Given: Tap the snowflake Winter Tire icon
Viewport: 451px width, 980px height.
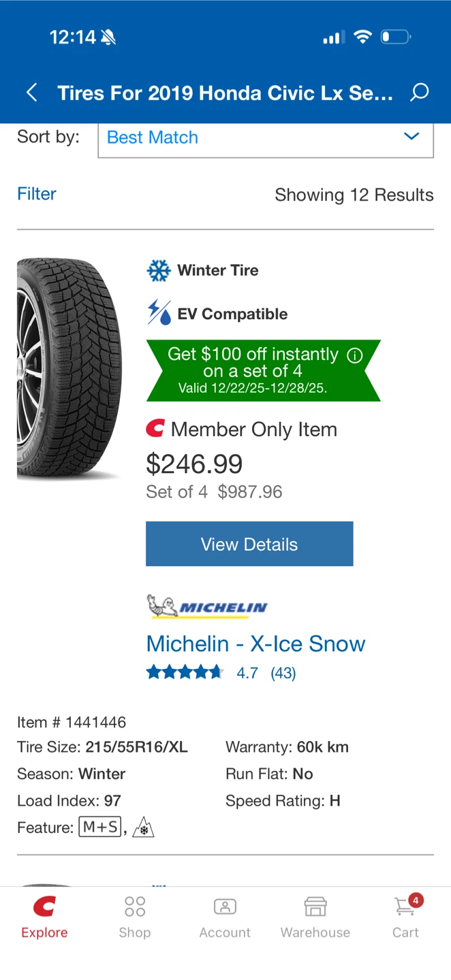Looking at the screenshot, I should click(159, 270).
